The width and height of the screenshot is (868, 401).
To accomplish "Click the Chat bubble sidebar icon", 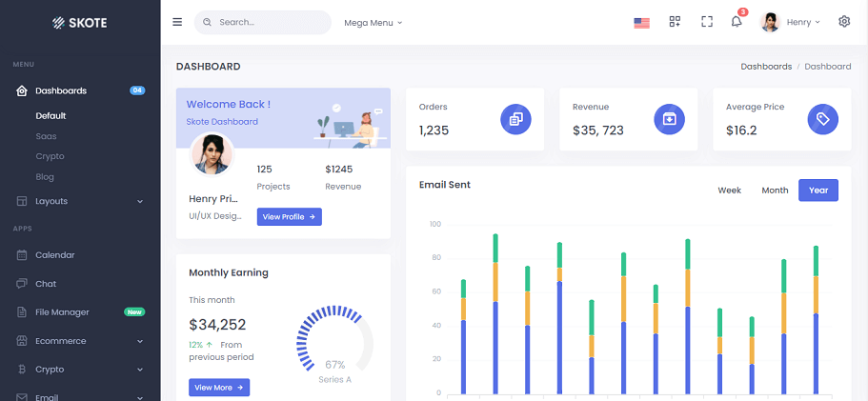I will click(22, 284).
